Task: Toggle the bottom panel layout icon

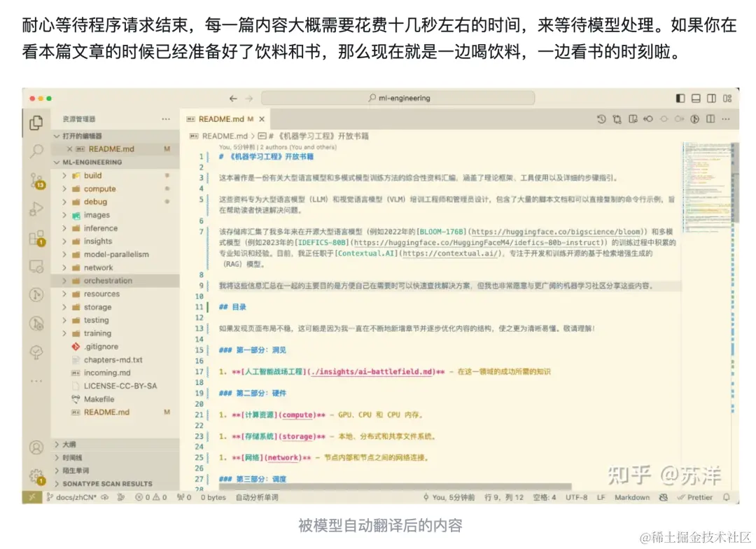Action: coord(696,99)
